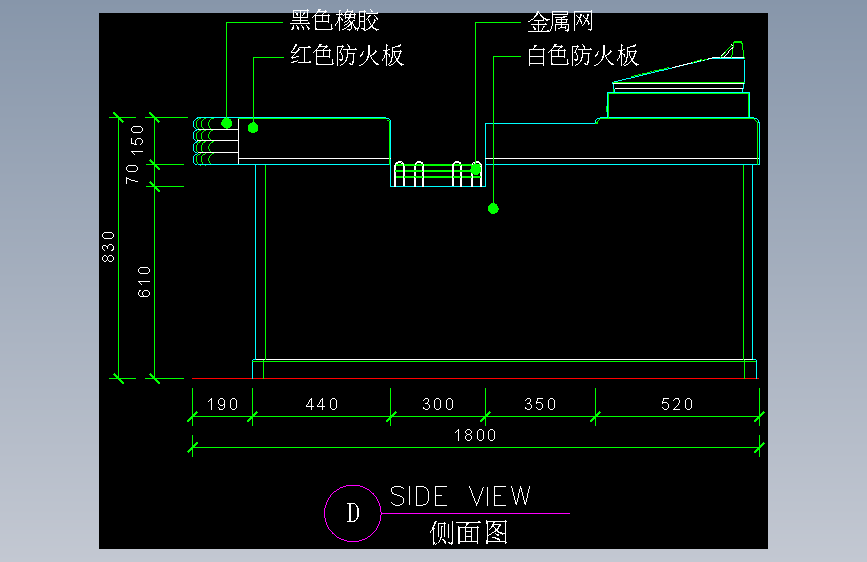Click the leader dot under 红色防火板 line
Image resolution: width=867 pixels, height=562 pixels.
point(253,128)
